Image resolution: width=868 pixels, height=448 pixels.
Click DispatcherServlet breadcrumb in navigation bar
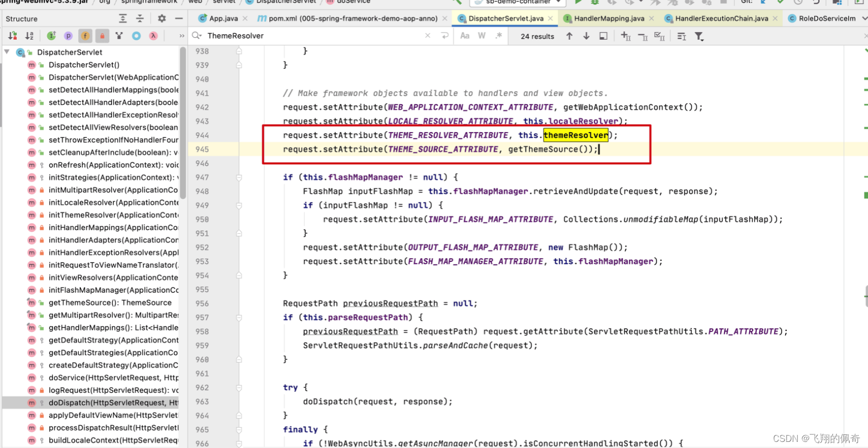(x=281, y=2)
